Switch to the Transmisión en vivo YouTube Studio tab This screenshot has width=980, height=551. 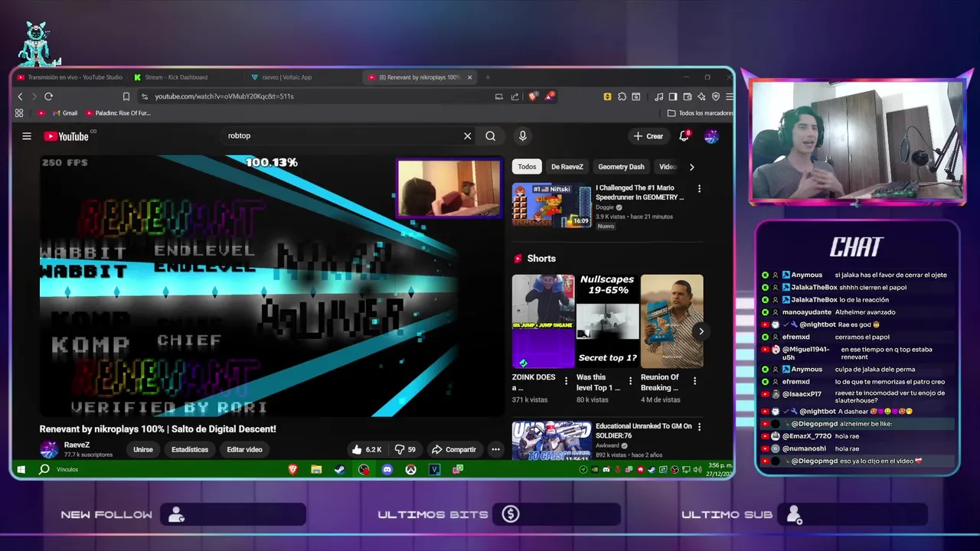[69, 77]
